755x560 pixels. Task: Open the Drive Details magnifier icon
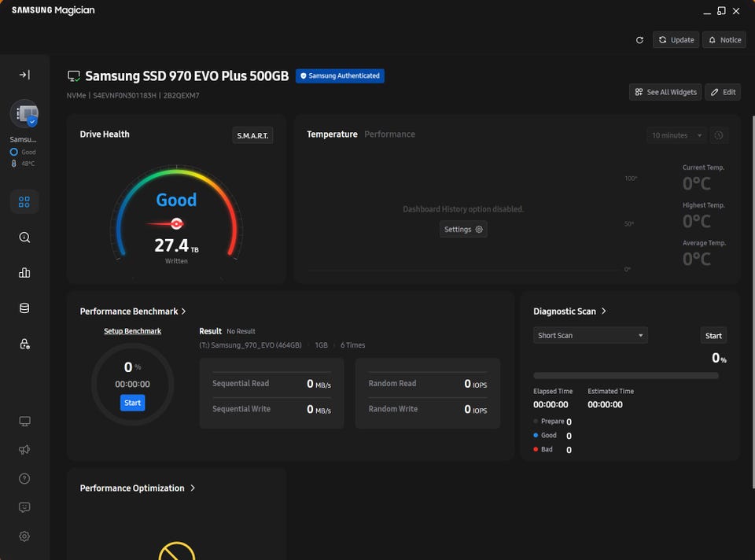point(24,238)
